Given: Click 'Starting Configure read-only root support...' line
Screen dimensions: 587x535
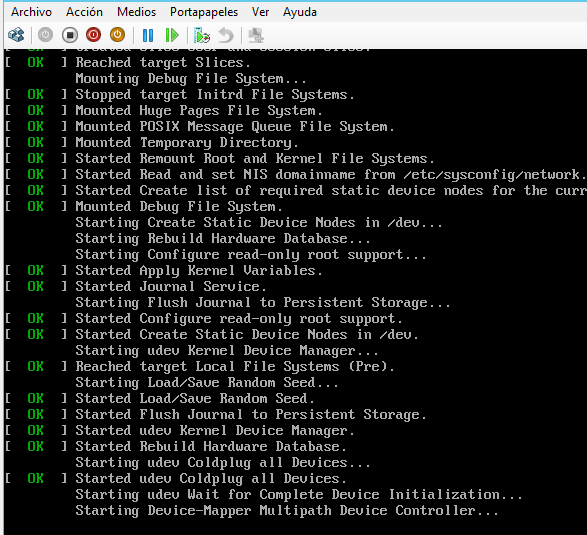Looking at the screenshot, I should [x=251, y=255].
